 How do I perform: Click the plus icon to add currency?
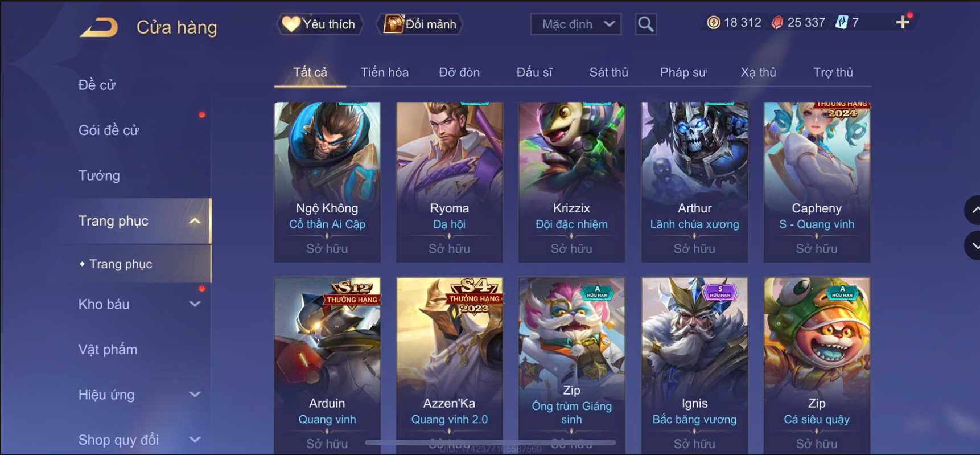point(903,22)
